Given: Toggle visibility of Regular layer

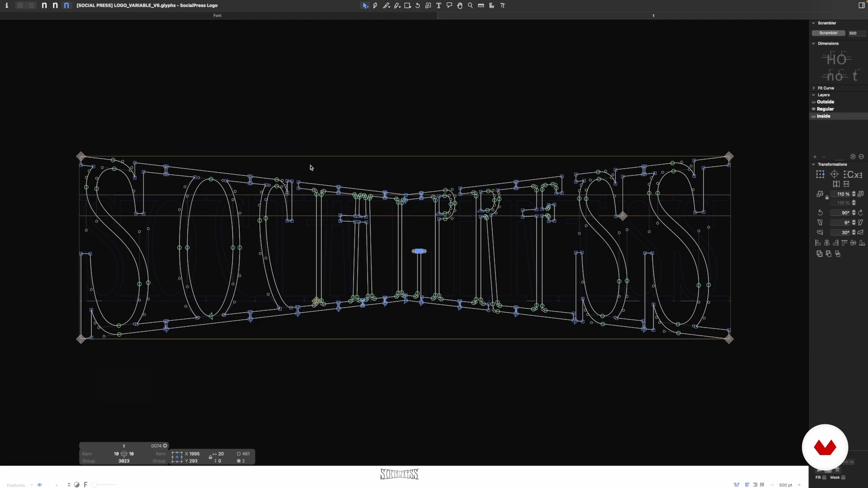Looking at the screenshot, I should click(814, 109).
